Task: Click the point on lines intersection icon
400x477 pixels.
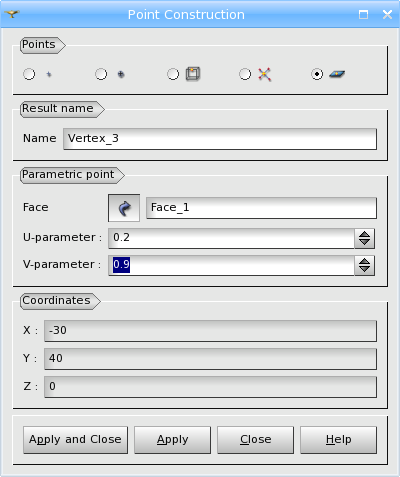Action: 265,74
